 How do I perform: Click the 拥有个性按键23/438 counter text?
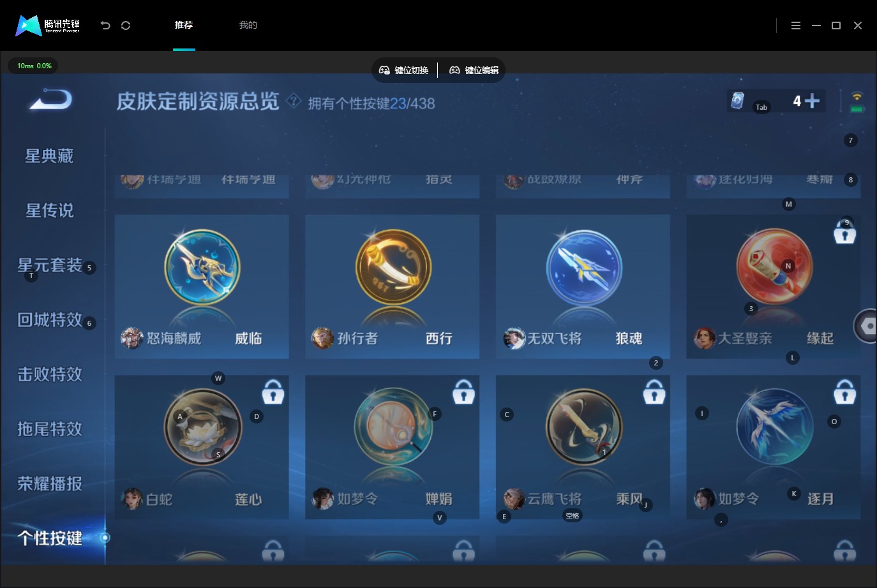pos(371,103)
